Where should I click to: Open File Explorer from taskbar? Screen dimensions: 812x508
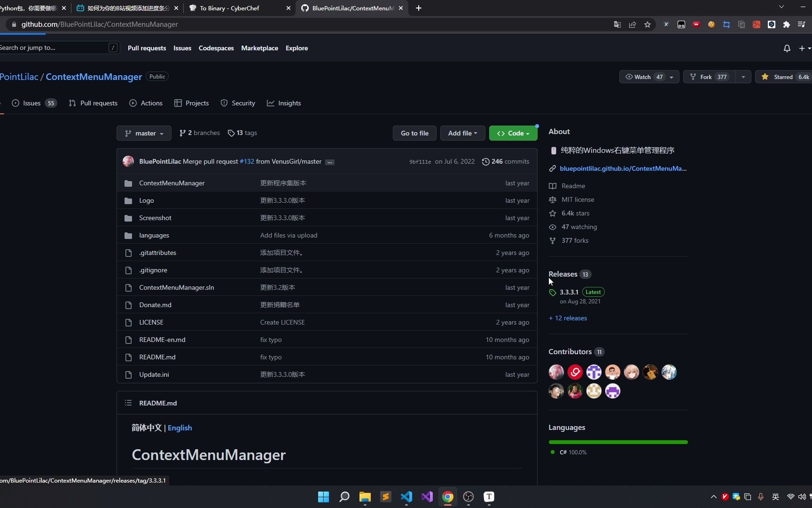(x=365, y=497)
